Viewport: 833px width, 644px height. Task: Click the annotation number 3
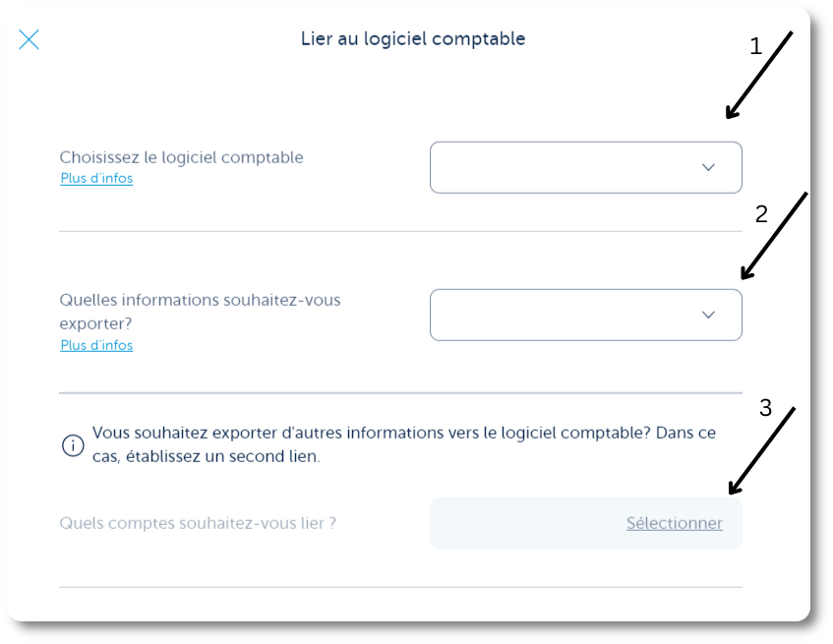pyautogui.click(x=765, y=408)
